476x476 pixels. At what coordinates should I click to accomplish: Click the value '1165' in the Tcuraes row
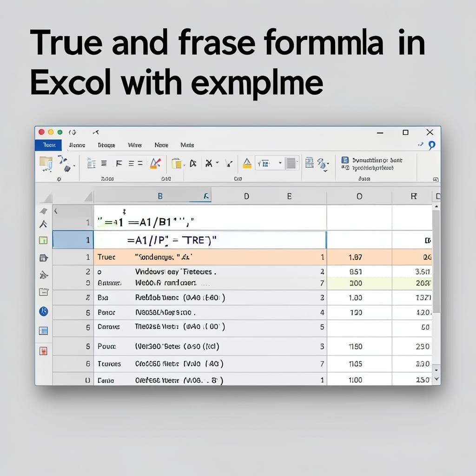click(x=355, y=364)
